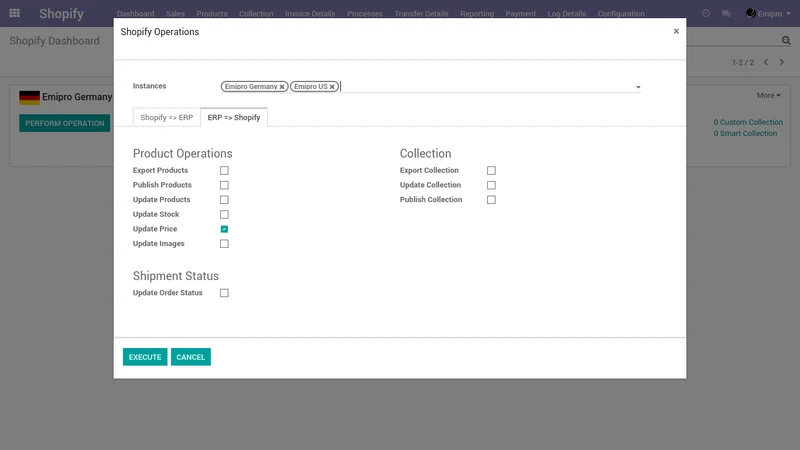Click the Emipro user avatar icon
This screenshot has width=800, height=450.
pyautogui.click(x=751, y=13)
